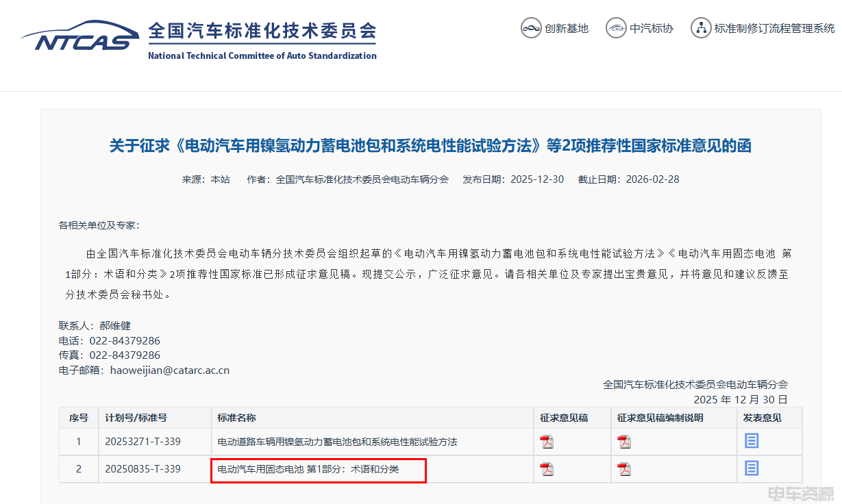
Task: Open the 标准制修订流程管理系统 text link
Action: point(774,29)
